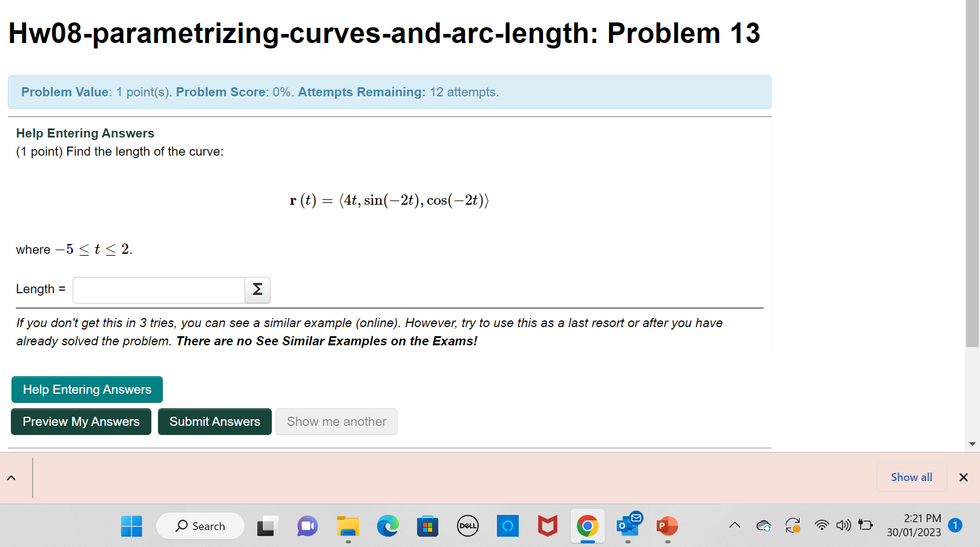Check OneDrive sync status in the tray

763,525
